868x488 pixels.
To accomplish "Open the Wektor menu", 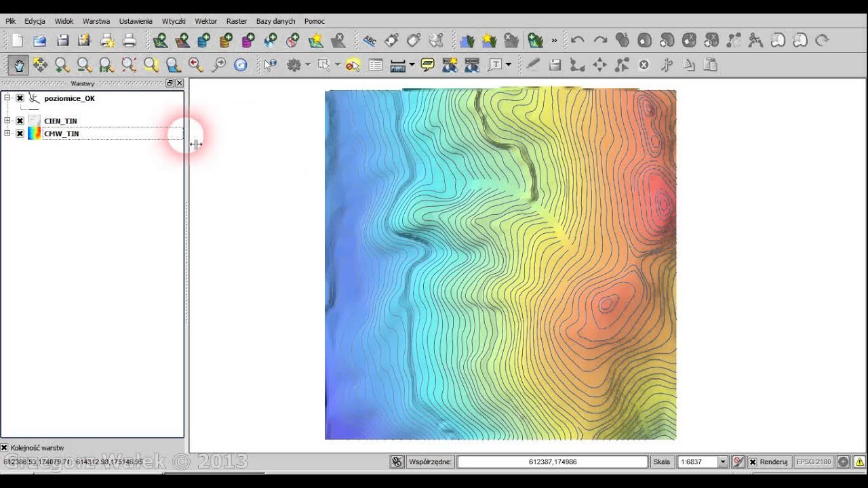I will pos(206,21).
